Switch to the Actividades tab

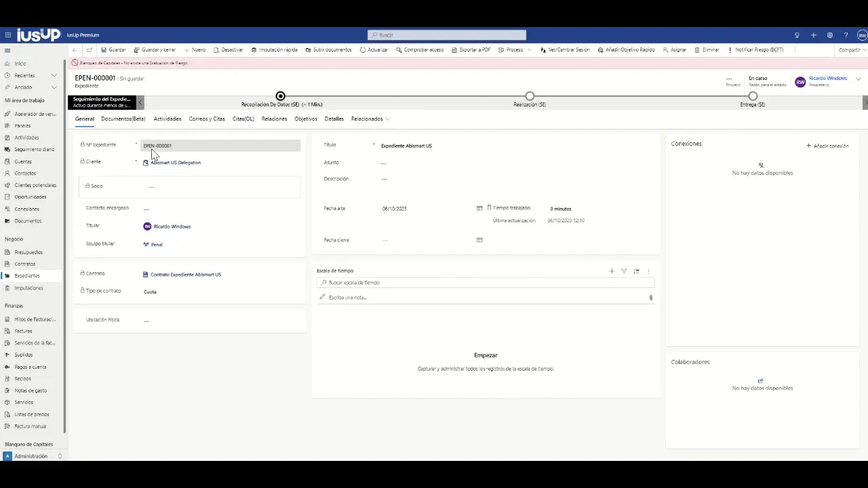167,119
